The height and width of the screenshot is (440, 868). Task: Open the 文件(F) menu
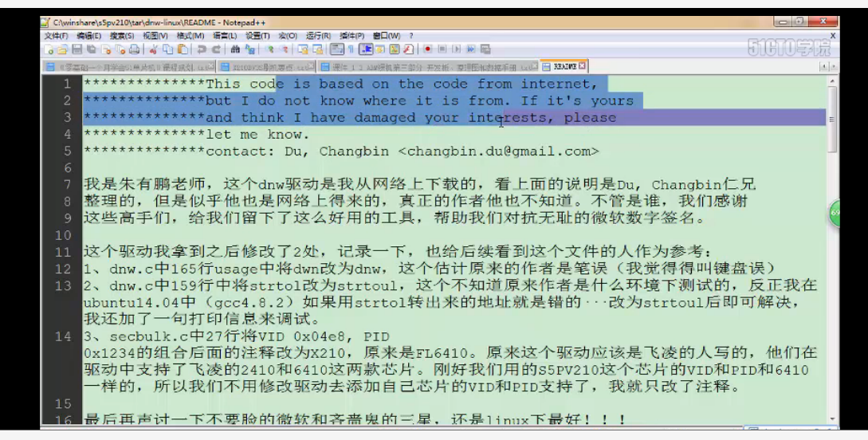pyautogui.click(x=56, y=35)
